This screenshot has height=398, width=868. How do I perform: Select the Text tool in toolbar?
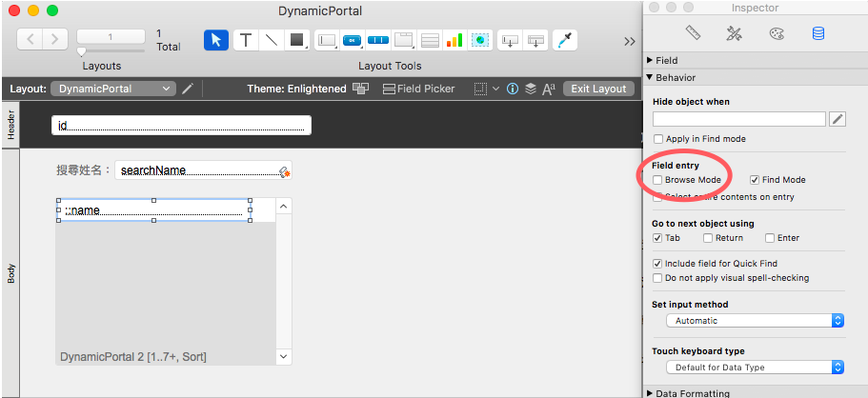(x=246, y=40)
